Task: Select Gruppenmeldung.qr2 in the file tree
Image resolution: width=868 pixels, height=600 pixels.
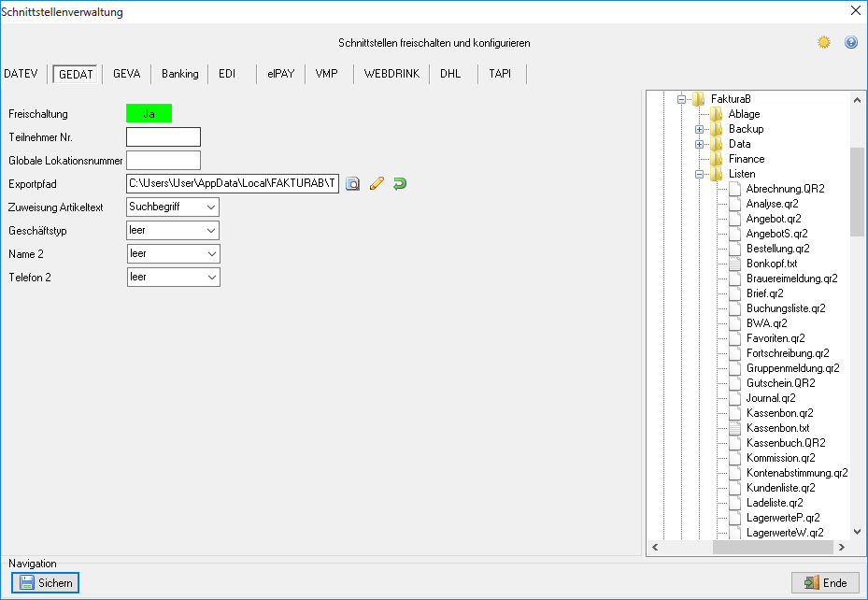Action: 792,368
